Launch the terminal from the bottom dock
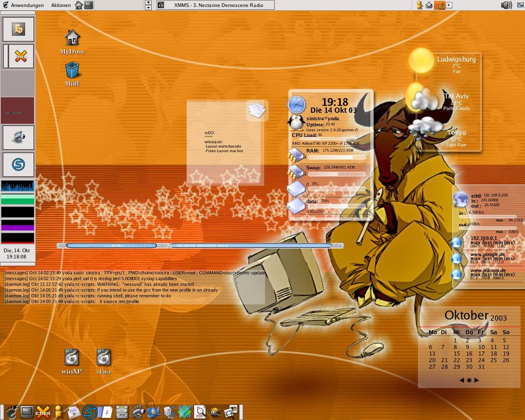The image size is (525, 420). [x=27, y=412]
